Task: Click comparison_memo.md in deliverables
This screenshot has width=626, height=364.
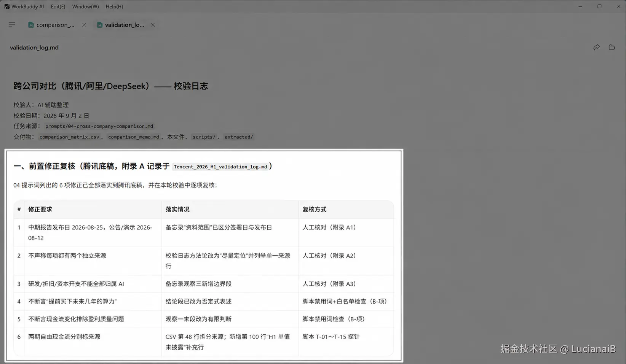Action: (x=134, y=137)
